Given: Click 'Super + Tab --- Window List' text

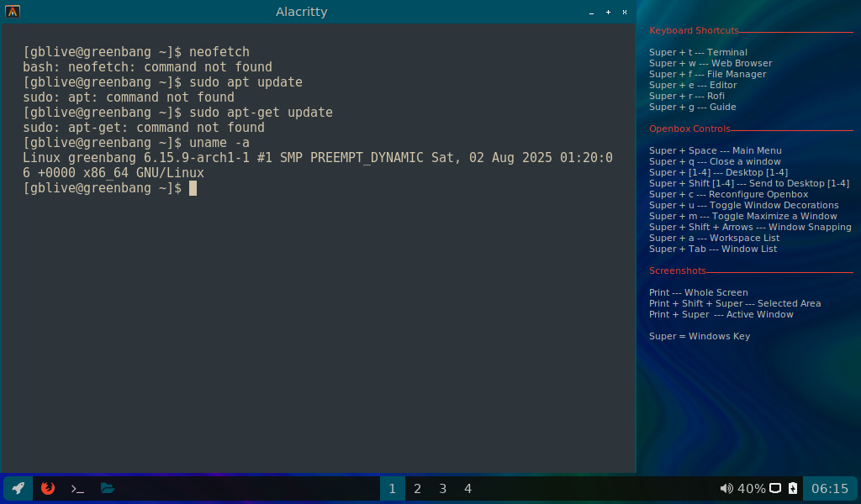Looking at the screenshot, I should click(x=713, y=249).
